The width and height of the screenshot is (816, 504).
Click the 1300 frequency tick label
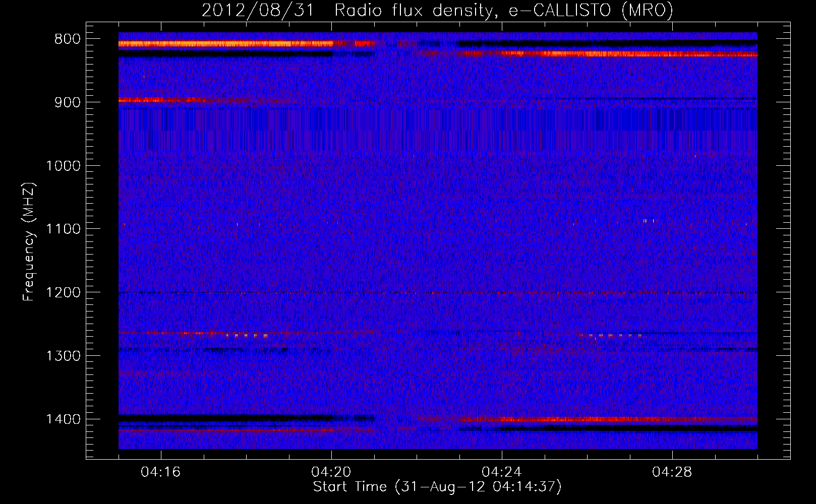click(63, 356)
